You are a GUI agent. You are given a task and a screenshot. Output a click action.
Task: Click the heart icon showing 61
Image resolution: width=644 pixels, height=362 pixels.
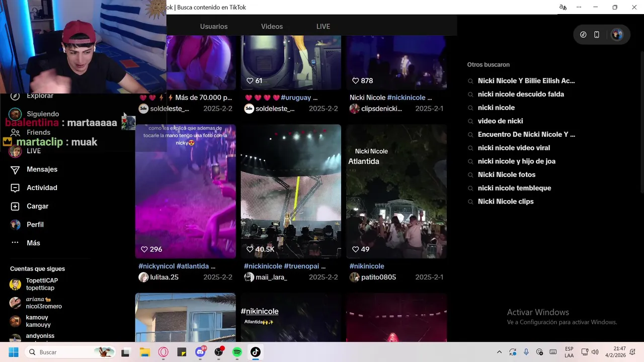point(250,80)
